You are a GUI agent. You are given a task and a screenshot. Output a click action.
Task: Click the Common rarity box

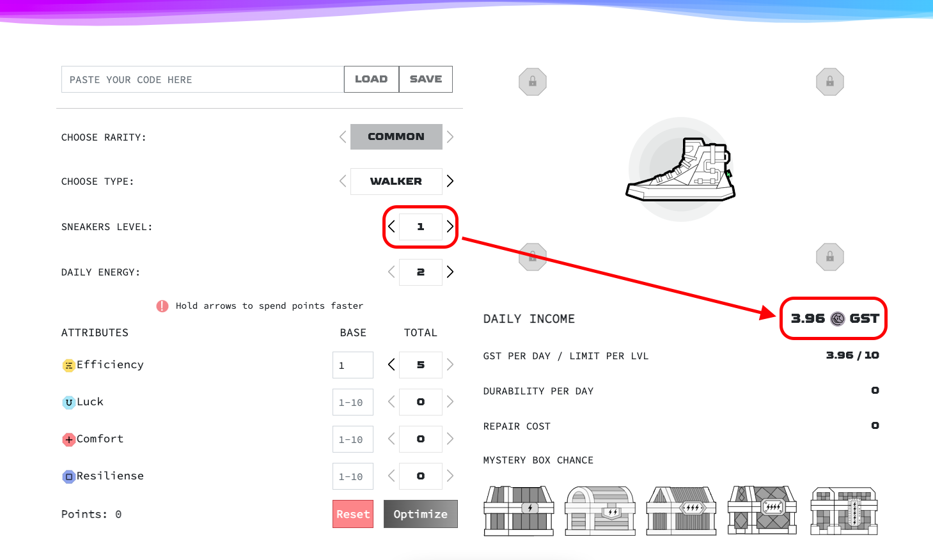(x=396, y=137)
